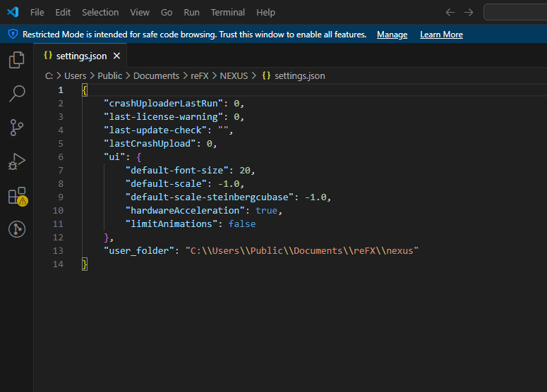Open the Search view in the activity bar
Image resolution: width=547 pixels, height=392 pixels.
tap(16, 94)
